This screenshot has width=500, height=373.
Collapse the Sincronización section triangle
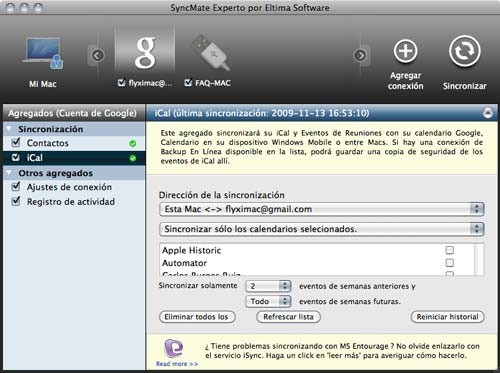(x=9, y=129)
